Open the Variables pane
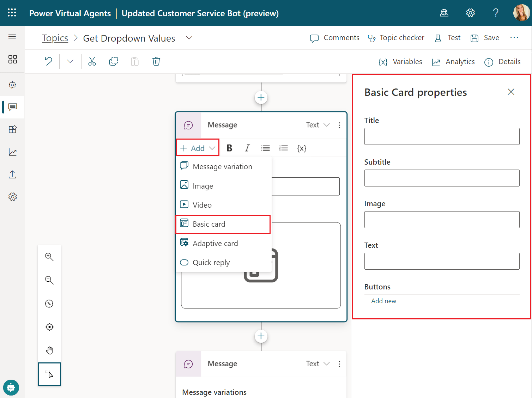The height and width of the screenshot is (398, 532). coord(400,62)
